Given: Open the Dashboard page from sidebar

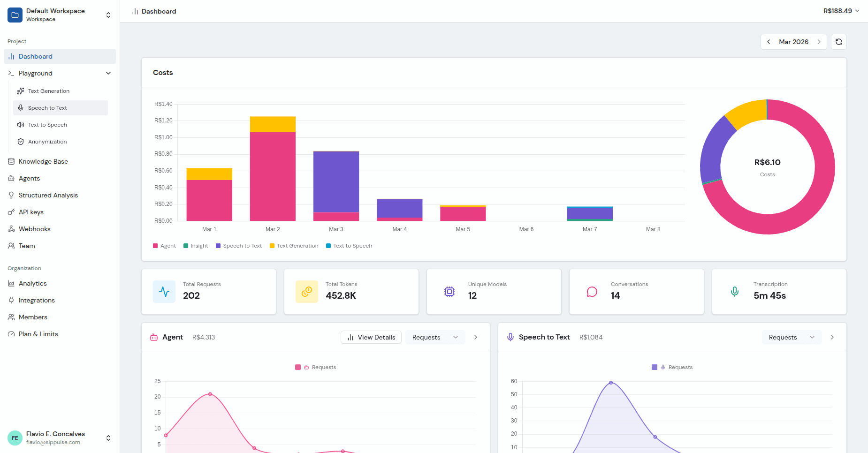Looking at the screenshot, I should click(x=60, y=56).
